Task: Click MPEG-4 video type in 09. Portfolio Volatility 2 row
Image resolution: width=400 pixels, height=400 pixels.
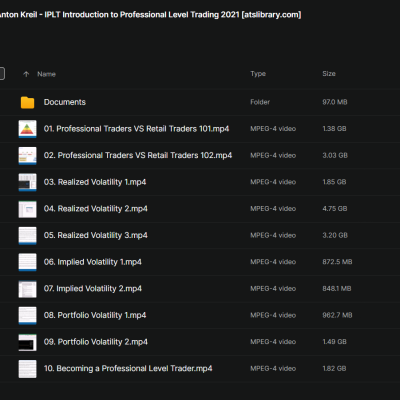Action: 273,342
